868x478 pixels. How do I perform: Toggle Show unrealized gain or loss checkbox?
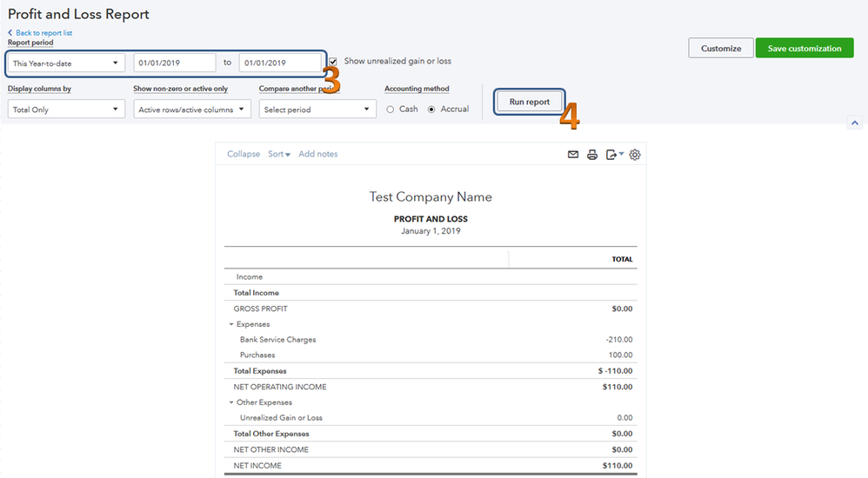[333, 62]
